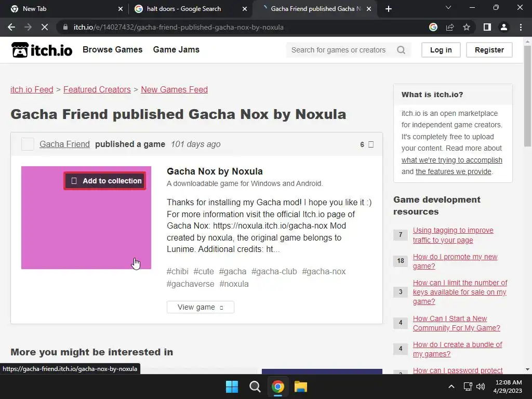Open the tab search chevron dropdown
Image resolution: width=532 pixels, height=399 pixels.
pos(448,7)
